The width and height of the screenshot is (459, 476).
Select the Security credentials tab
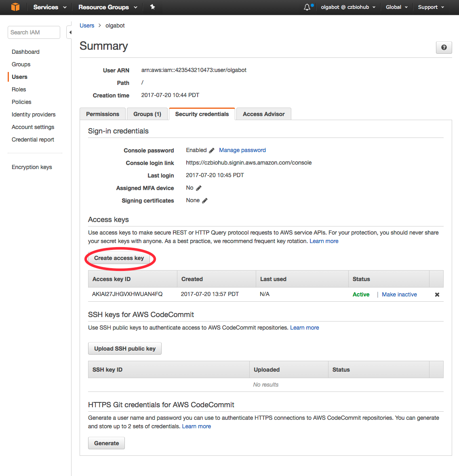[x=202, y=114]
